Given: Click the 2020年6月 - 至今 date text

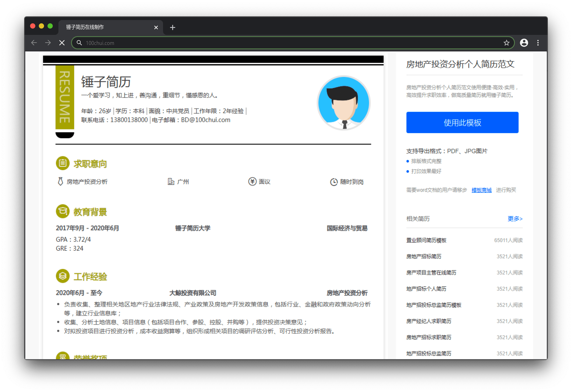Looking at the screenshot, I should (79, 293).
